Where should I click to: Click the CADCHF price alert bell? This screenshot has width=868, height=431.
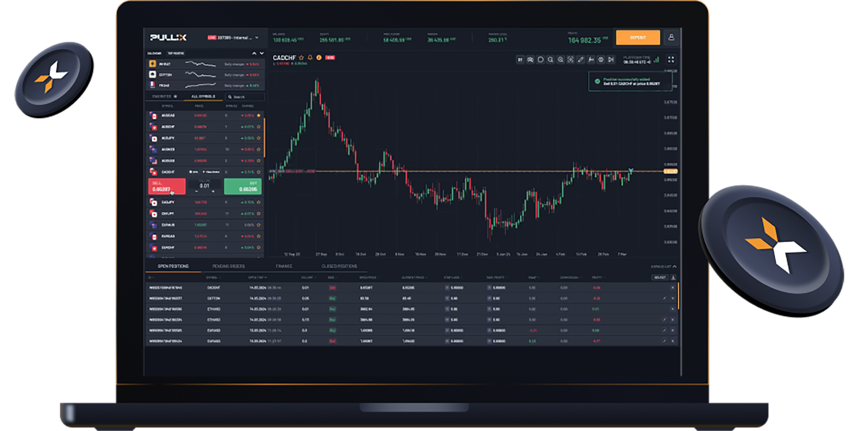point(310,57)
